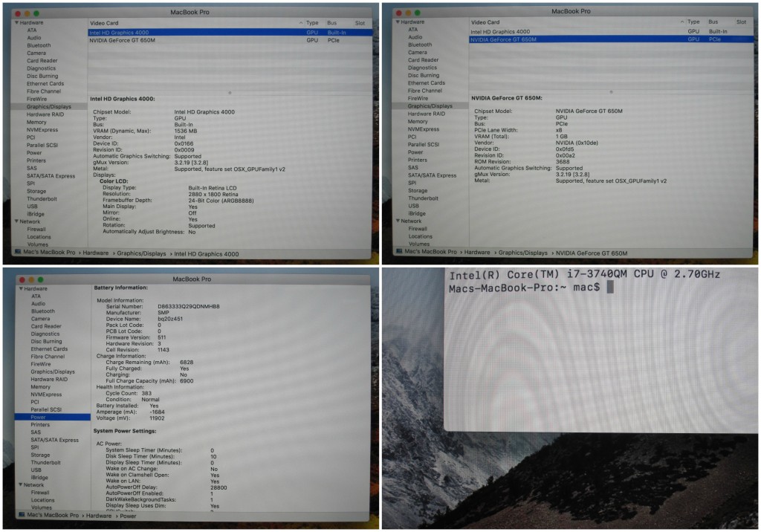Image resolution: width=761 pixels, height=532 pixels.
Task: Click Graphics/Displays in Intel-details window path bar
Action: click(141, 253)
